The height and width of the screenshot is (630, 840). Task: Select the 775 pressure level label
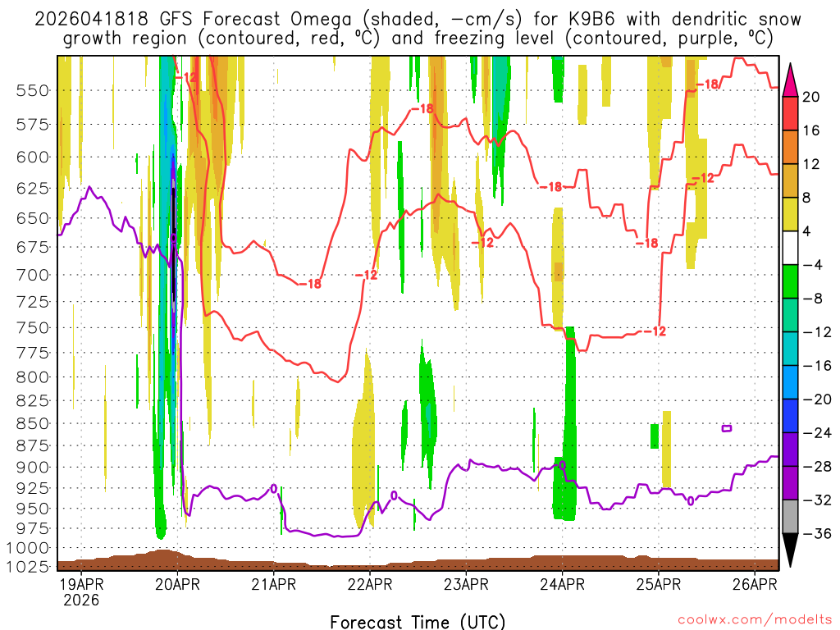[33, 353]
